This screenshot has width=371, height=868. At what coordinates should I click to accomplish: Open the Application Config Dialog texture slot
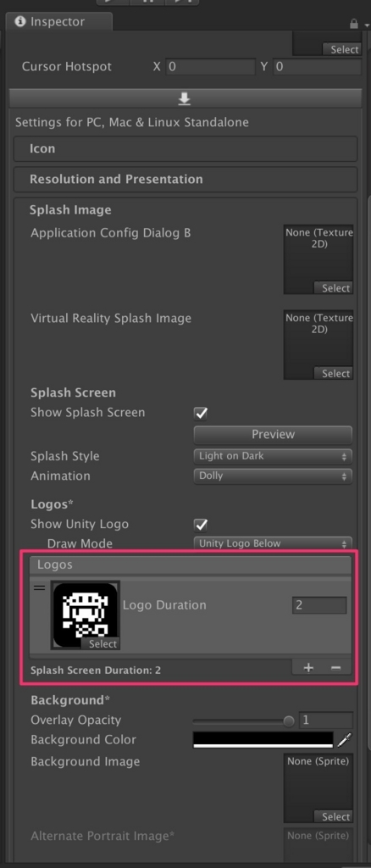point(318,259)
